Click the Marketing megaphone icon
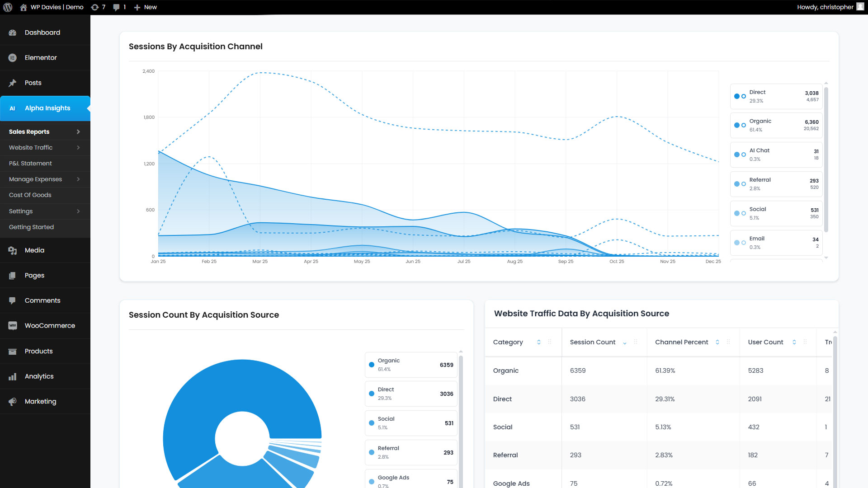 (x=13, y=402)
